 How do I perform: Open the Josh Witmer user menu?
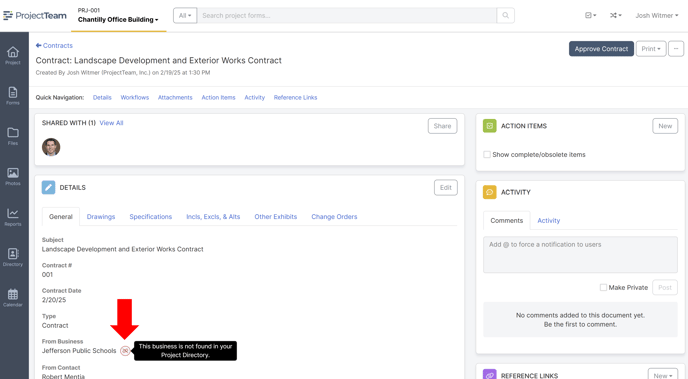pos(657,15)
